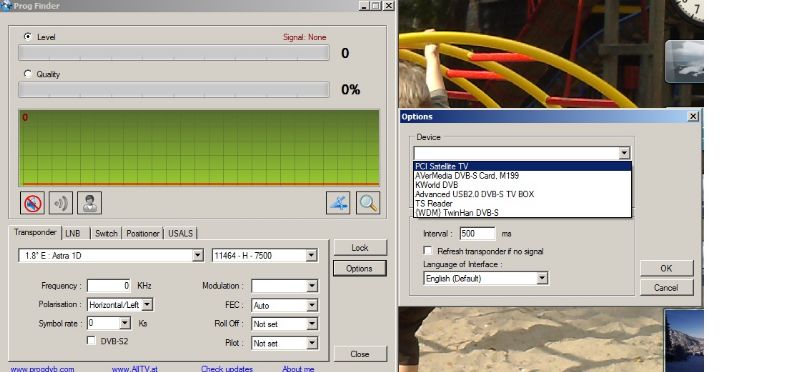796x372 pixels.
Task: Click Cancel in the Options dialog
Action: coord(667,288)
